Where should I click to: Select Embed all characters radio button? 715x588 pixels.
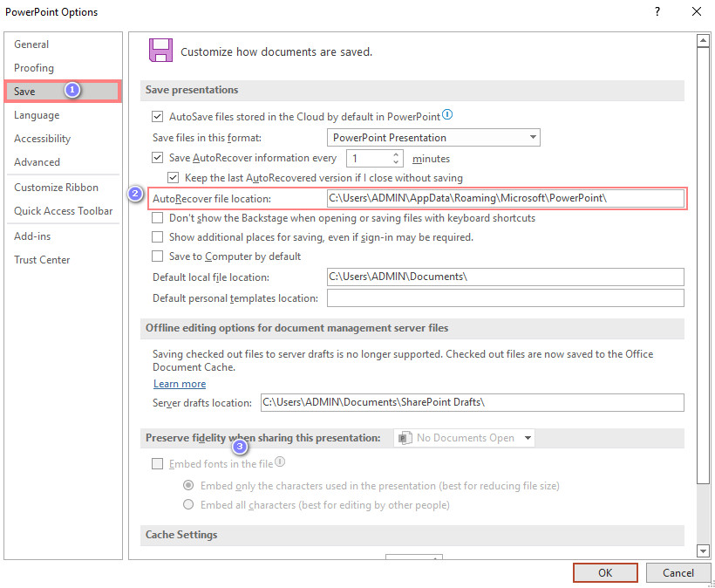188,504
